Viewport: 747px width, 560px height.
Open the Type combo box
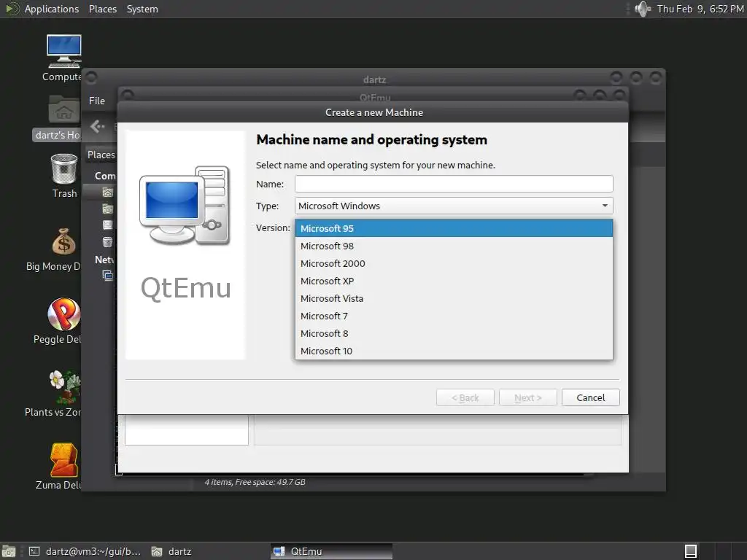pos(454,206)
